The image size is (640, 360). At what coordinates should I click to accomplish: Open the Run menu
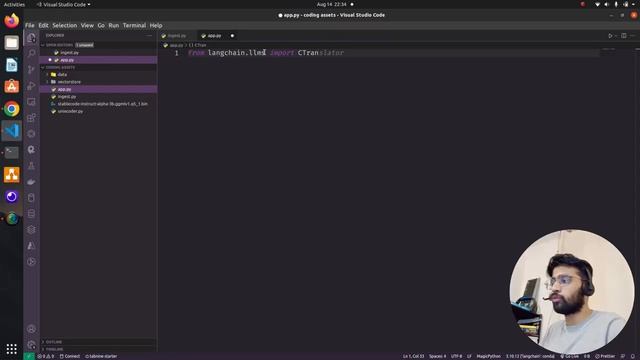pyautogui.click(x=113, y=25)
